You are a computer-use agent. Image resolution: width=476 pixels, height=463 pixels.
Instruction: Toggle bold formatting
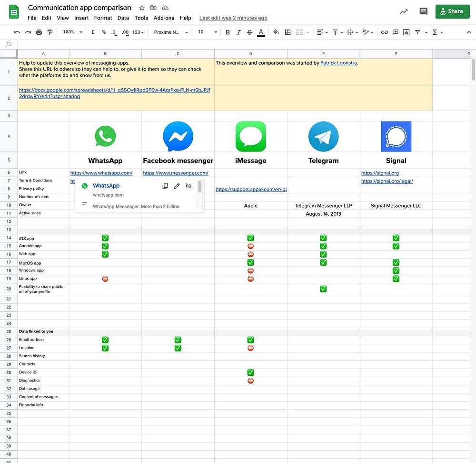click(228, 32)
